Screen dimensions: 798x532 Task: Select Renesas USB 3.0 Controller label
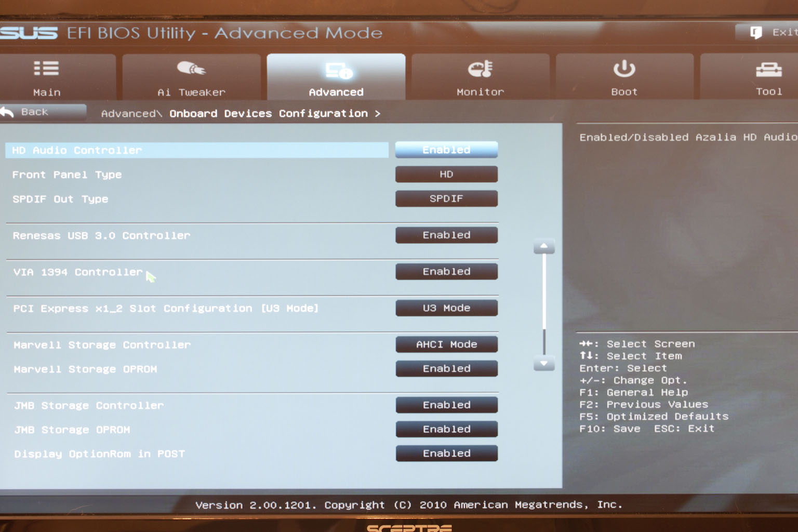[x=101, y=235]
